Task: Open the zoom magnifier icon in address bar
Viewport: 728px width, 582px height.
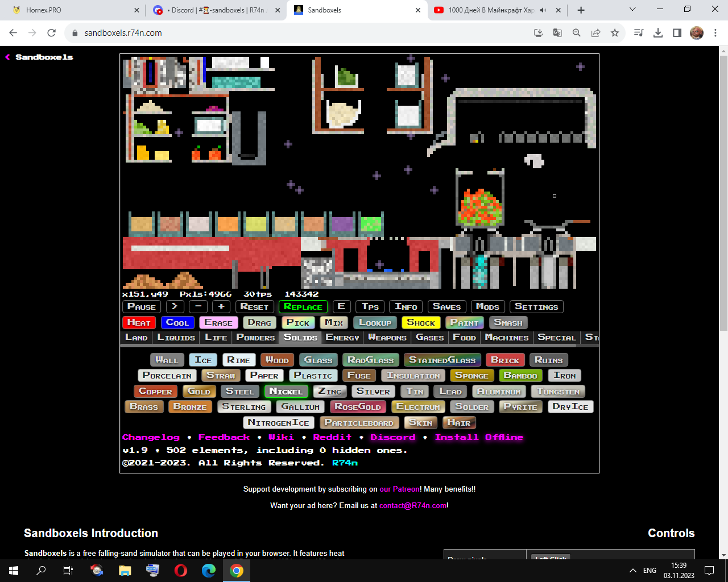Action: pos(577,33)
